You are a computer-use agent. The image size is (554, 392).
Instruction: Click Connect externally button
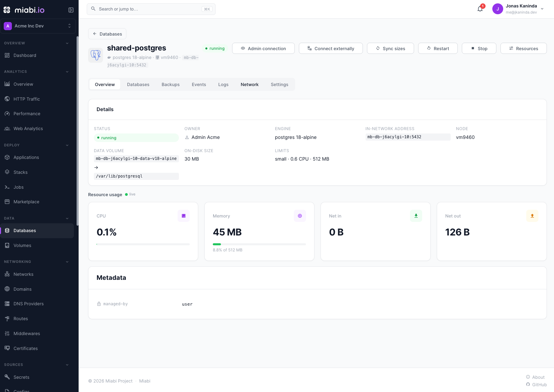[x=331, y=48]
